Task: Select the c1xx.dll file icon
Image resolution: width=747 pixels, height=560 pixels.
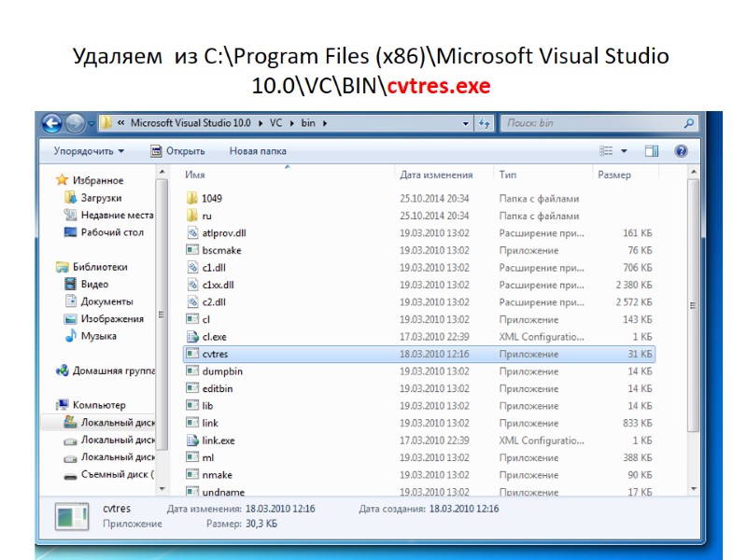Action: (192, 285)
